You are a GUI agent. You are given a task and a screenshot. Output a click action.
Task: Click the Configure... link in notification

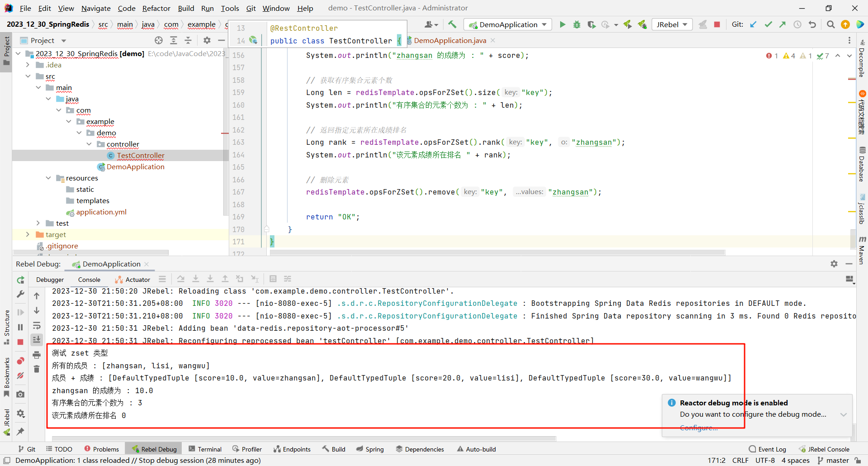[698, 428]
